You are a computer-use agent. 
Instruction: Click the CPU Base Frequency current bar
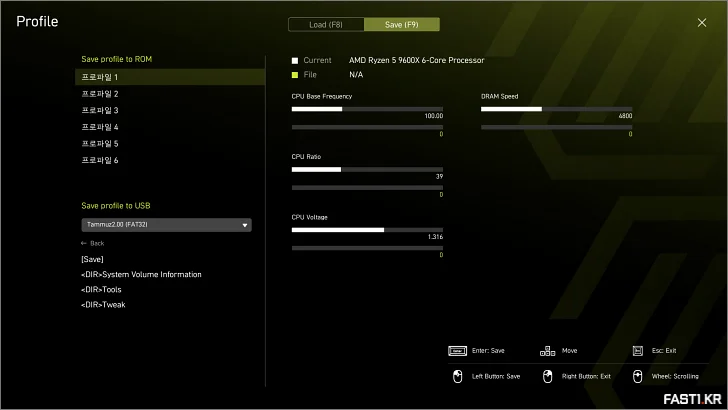point(367,109)
